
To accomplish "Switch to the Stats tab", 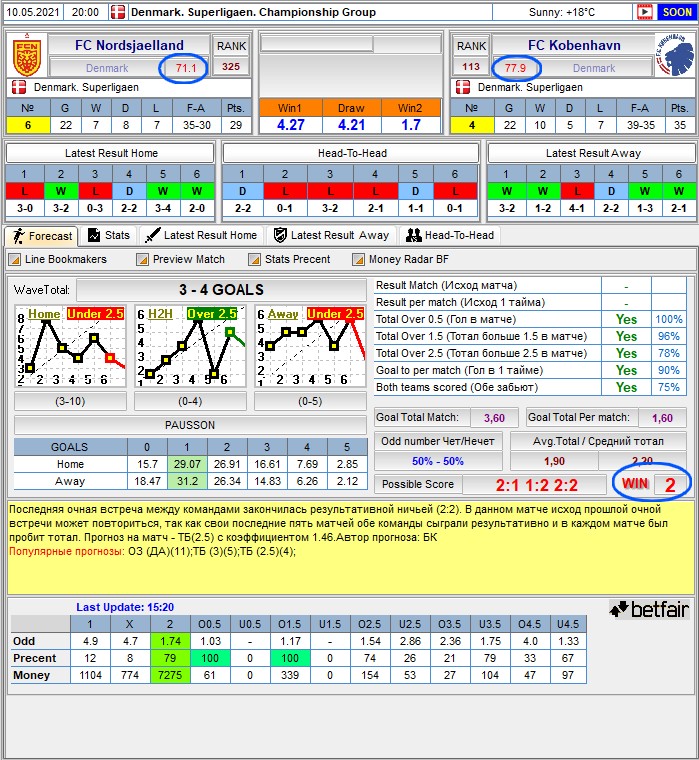I will (x=109, y=235).
